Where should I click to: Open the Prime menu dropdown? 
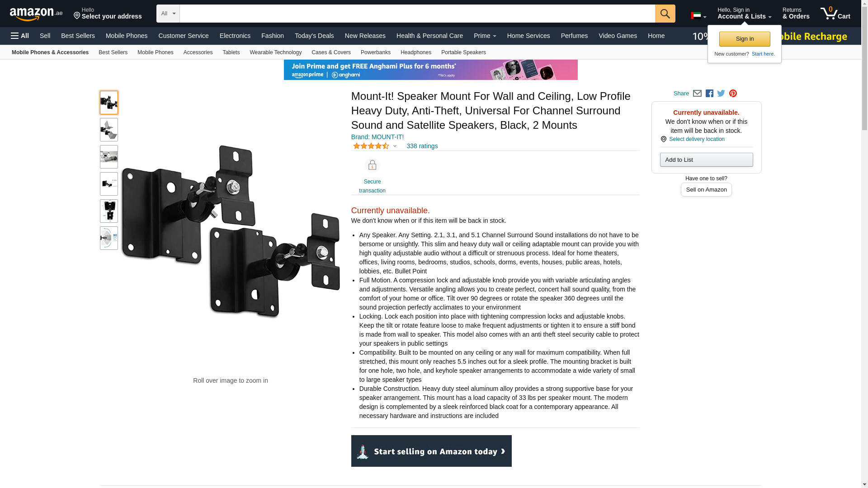pyautogui.click(x=485, y=36)
